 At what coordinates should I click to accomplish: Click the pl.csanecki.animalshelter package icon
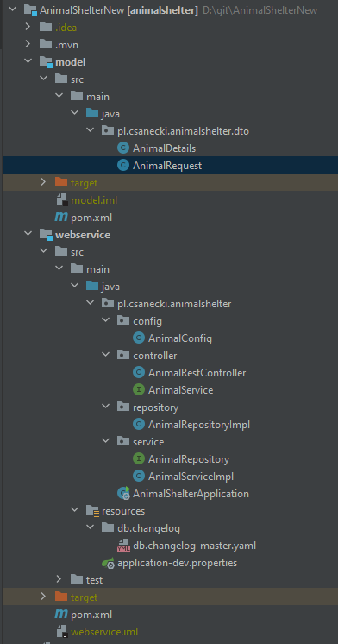(108, 303)
